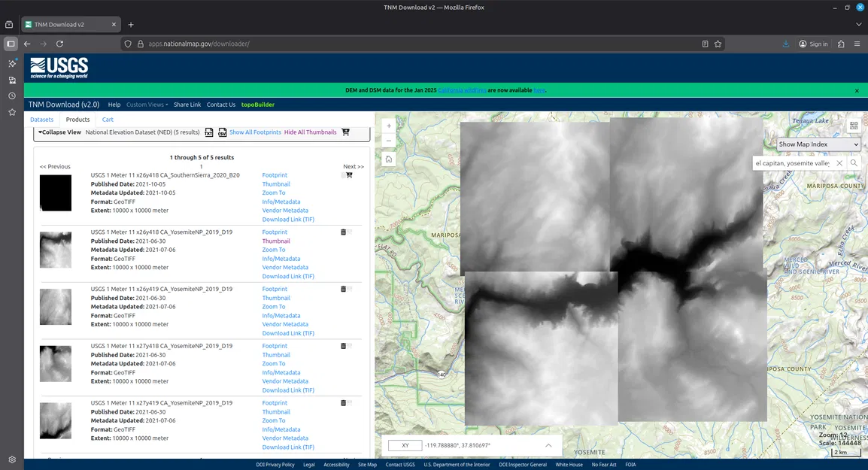This screenshot has width=868, height=470.
Task: Open Firefox extensions menu
Action: pos(841,44)
